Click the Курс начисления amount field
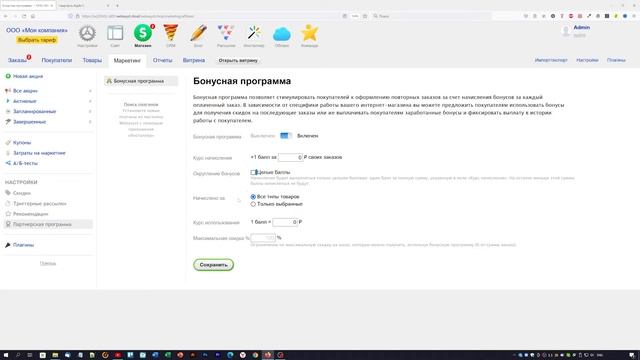The image size is (640, 360). pos(290,157)
